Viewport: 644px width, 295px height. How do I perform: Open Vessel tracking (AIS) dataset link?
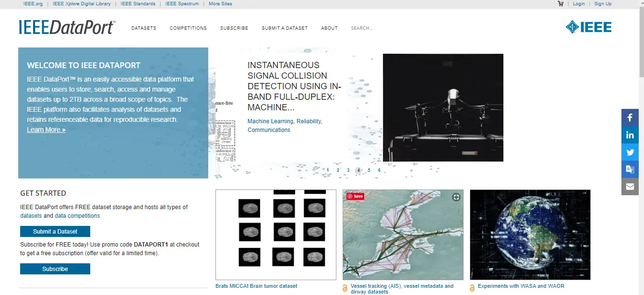pyautogui.click(x=402, y=289)
